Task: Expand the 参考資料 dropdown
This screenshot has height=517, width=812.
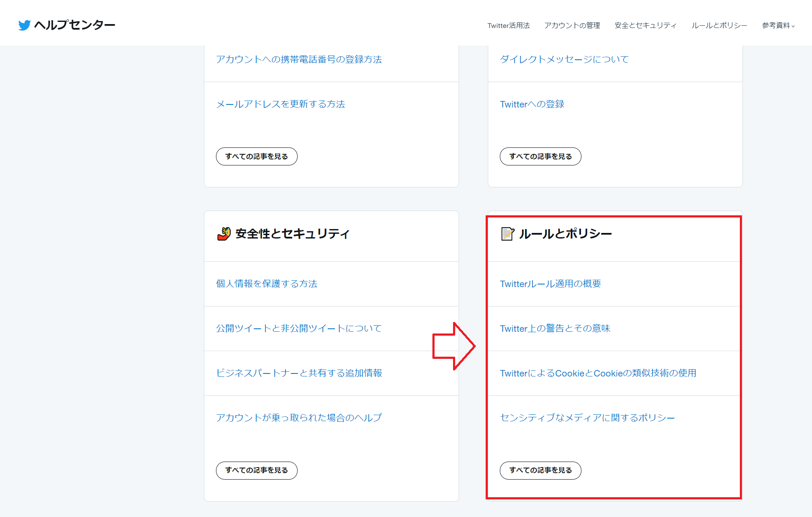Action: 778,25
